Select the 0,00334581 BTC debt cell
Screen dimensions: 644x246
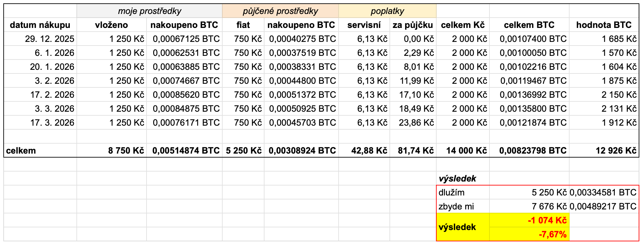(x=604, y=192)
